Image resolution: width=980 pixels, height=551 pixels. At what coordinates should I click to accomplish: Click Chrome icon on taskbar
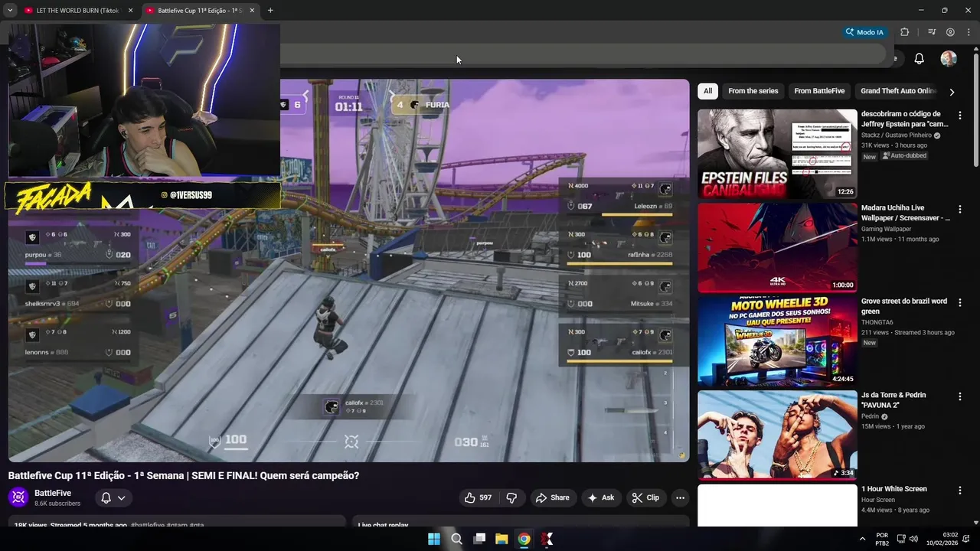click(524, 539)
